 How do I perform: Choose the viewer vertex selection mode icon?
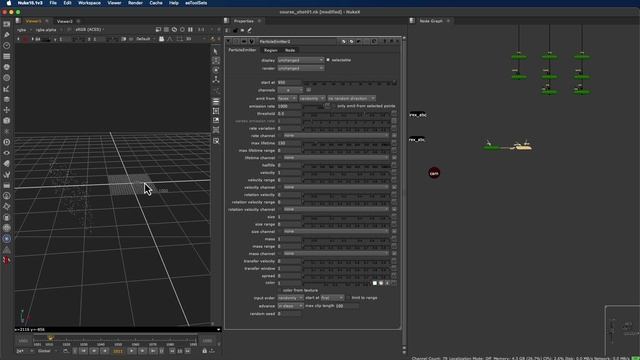click(216, 70)
